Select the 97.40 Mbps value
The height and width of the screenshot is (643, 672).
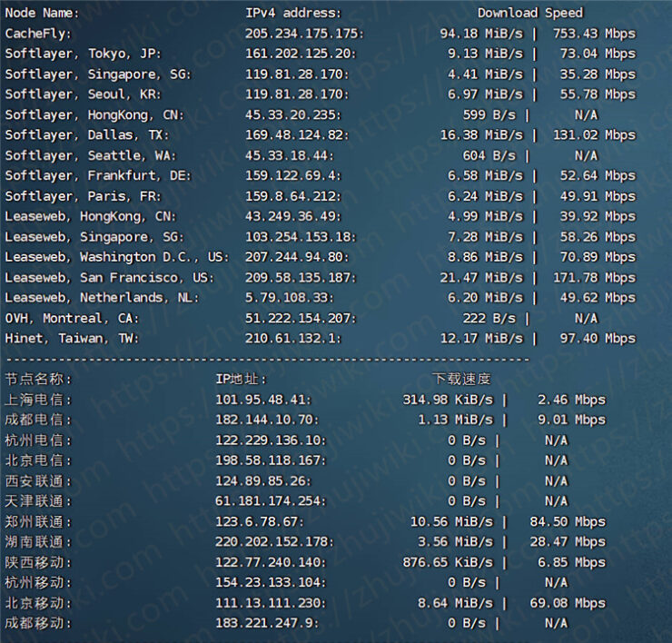click(x=598, y=339)
